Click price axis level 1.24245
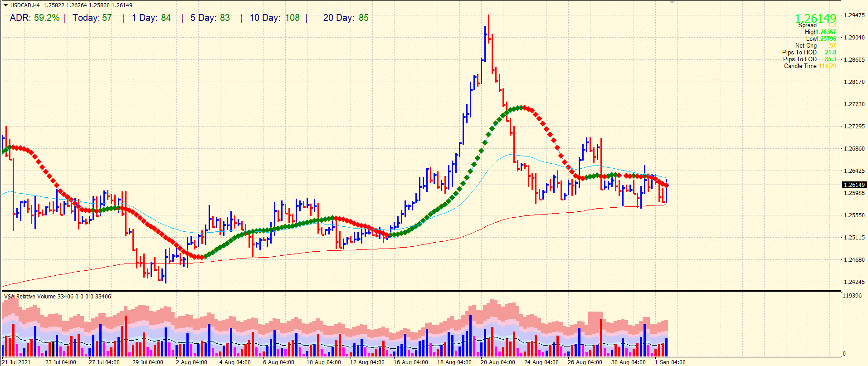Screen dimensions: 868x366 pyautogui.click(x=854, y=282)
